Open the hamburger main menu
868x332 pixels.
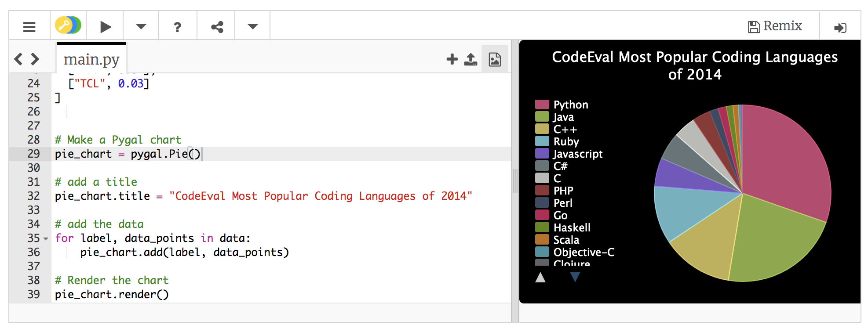click(29, 27)
